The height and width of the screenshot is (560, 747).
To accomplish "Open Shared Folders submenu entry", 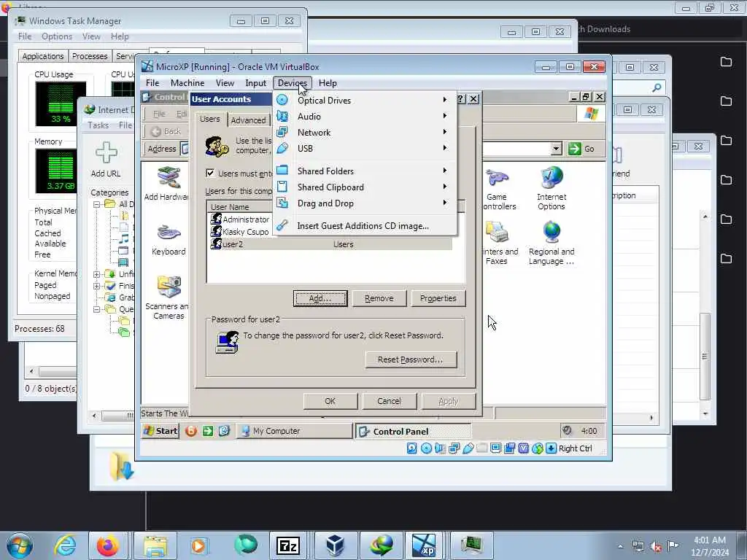I will pyautogui.click(x=365, y=171).
